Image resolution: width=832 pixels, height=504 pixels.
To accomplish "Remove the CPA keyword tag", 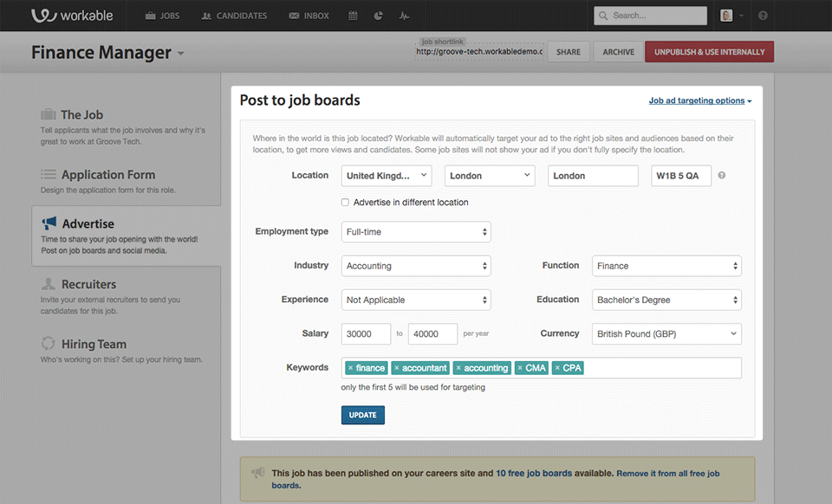I will [x=557, y=368].
